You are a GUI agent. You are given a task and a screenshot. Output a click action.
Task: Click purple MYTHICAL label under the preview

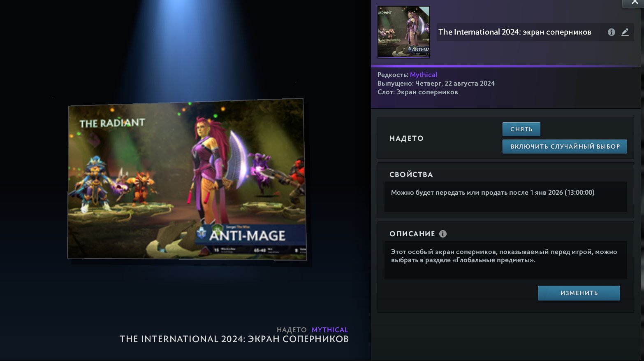pyautogui.click(x=330, y=330)
